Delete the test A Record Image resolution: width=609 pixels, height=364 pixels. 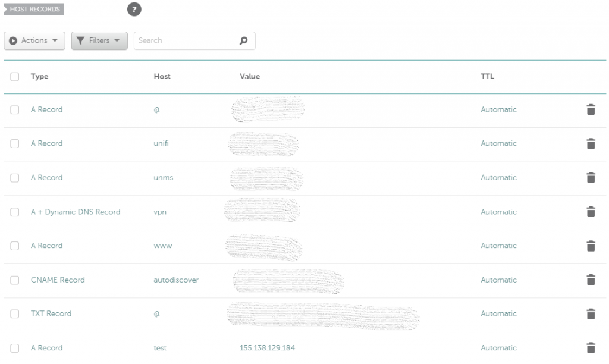591,348
